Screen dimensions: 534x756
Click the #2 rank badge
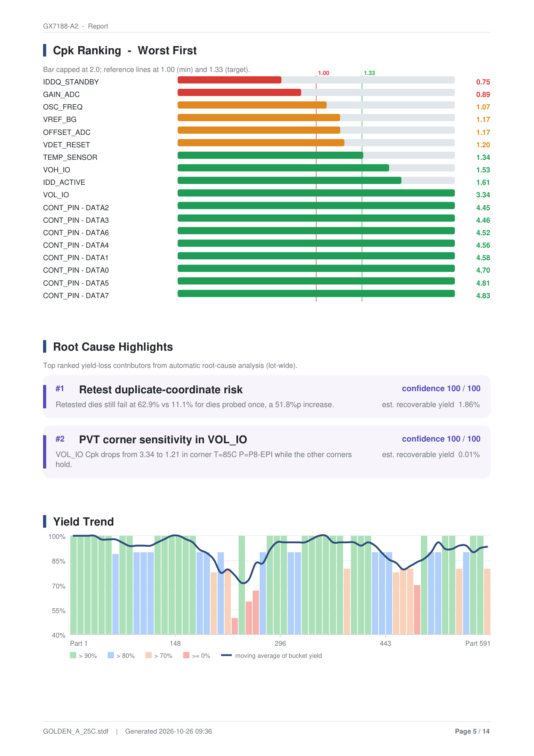click(60, 439)
